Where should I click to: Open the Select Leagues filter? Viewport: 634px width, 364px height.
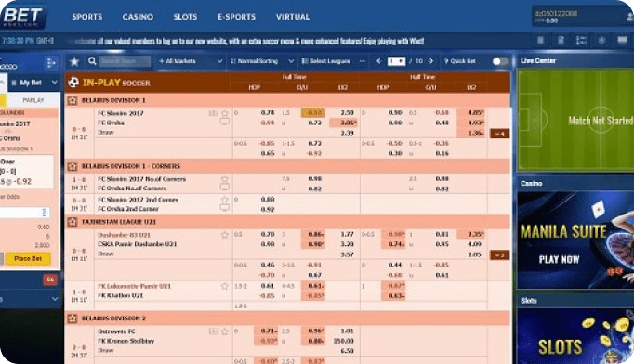pyautogui.click(x=333, y=61)
